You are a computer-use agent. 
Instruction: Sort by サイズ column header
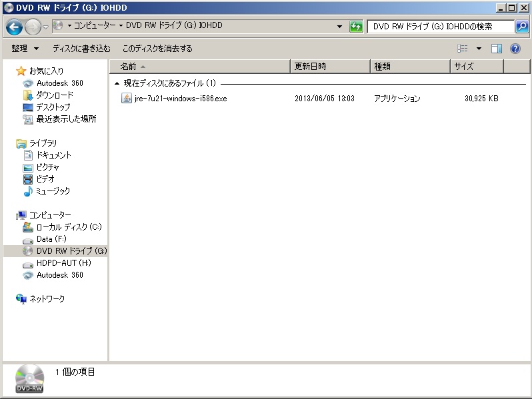point(477,67)
